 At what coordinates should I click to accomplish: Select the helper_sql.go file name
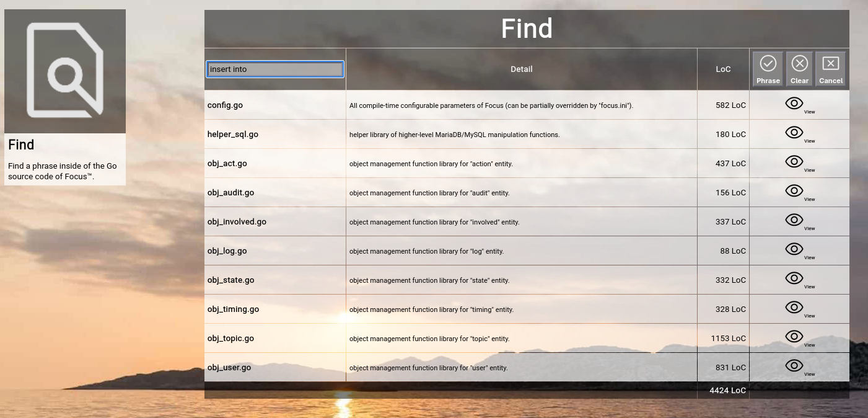[233, 135]
